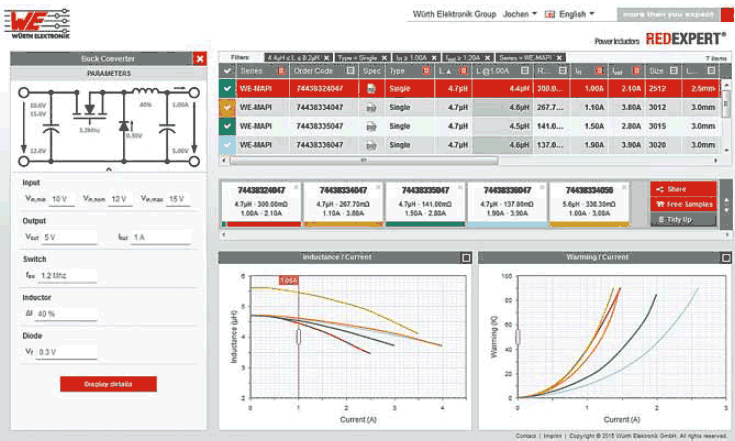
Task: Edit the Iout 1 A field
Action: click(x=161, y=238)
